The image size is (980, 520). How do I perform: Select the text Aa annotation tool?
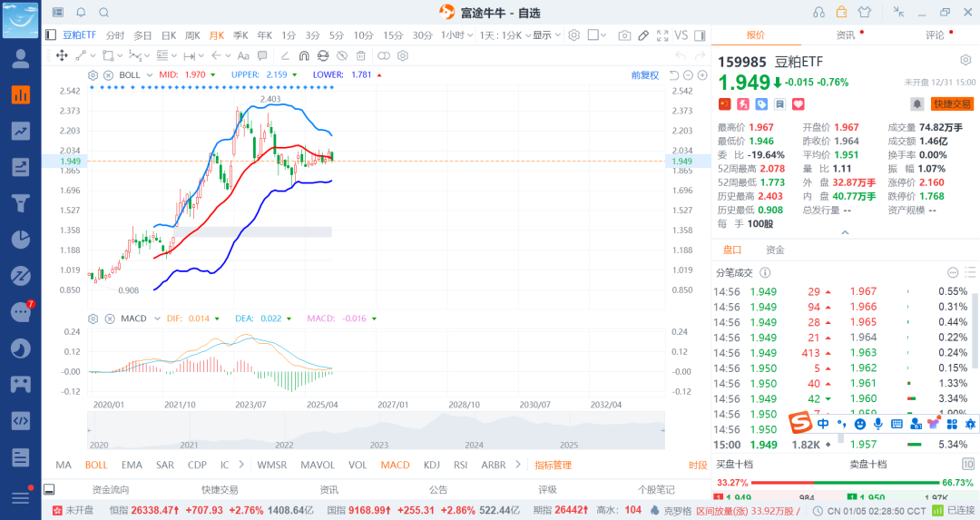click(243, 55)
